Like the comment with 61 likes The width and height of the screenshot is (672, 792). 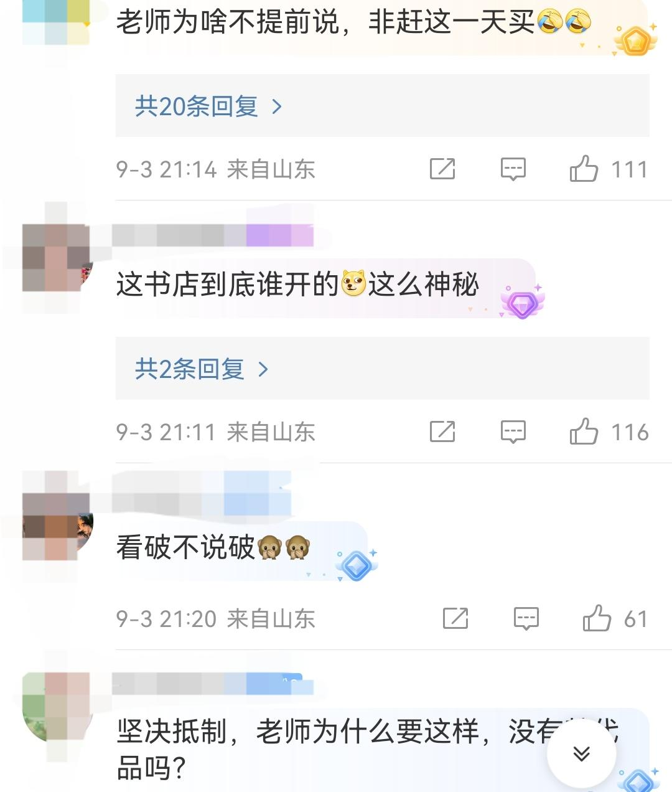coord(597,618)
